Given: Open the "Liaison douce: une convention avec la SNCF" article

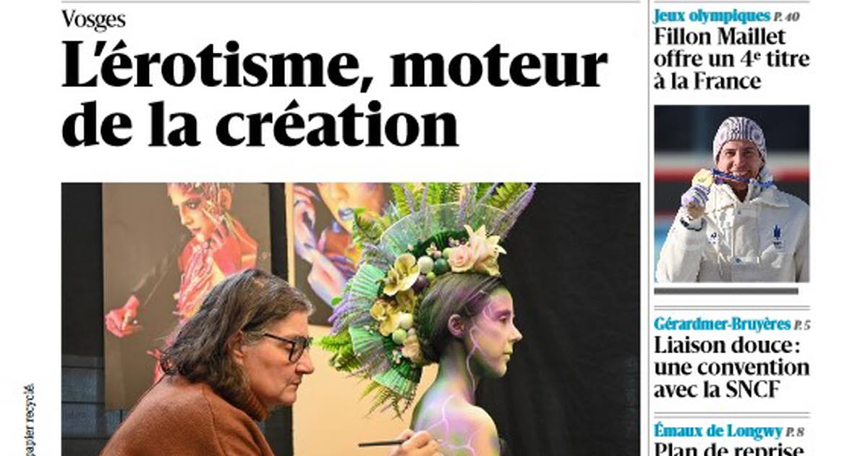Looking at the screenshot, I should (731, 368).
